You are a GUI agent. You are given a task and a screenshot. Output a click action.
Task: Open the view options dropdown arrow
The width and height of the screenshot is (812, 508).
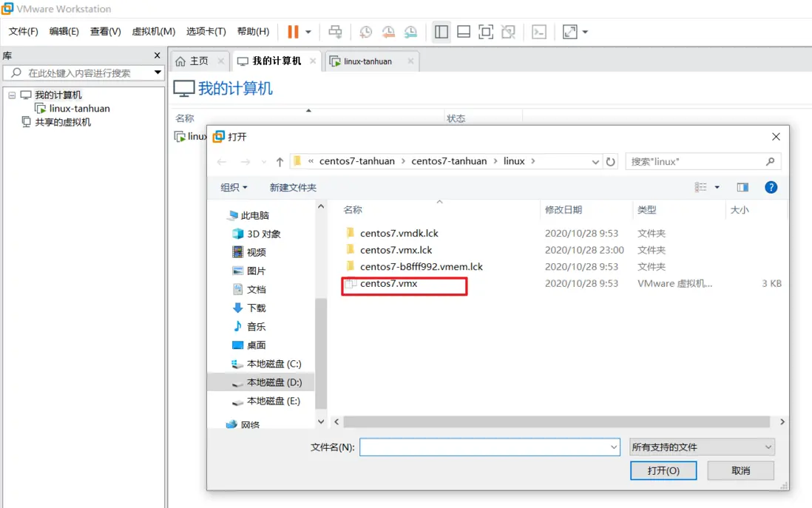(x=717, y=188)
